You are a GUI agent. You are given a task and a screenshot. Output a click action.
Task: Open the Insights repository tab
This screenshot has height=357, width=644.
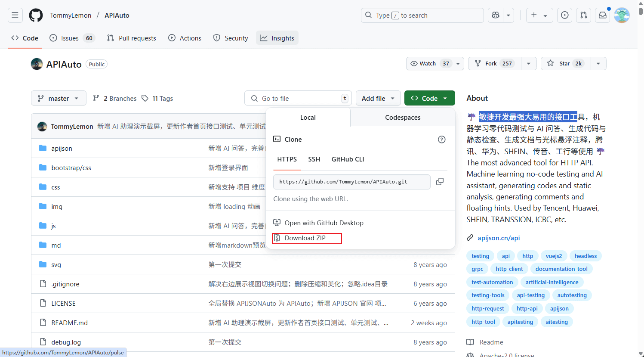pyautogui.click(x=277, y=38)
